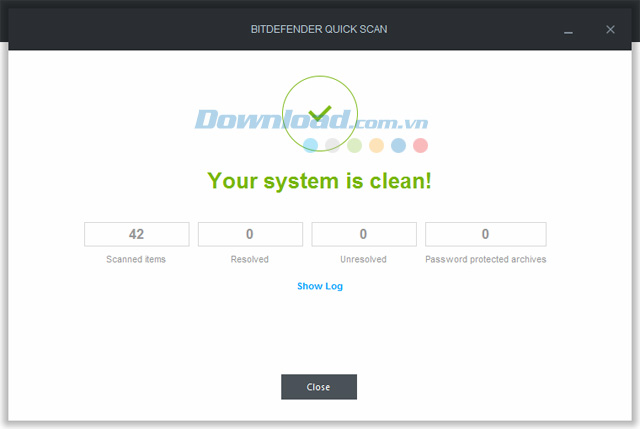
Task: Click the 'Unresolved' label
Action: [x=363, y=259]
